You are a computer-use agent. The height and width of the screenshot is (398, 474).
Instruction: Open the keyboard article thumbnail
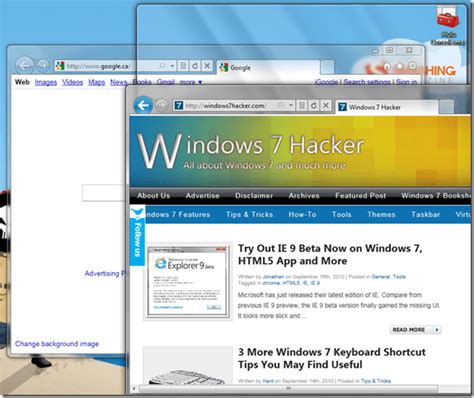[188, 365]
